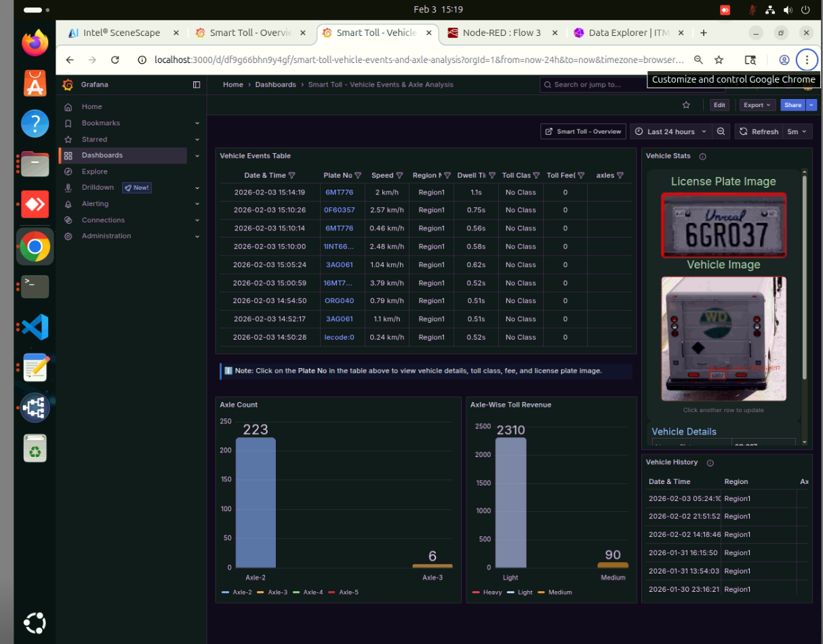
Task: Open the Vehicle Stats panel info tooltip
Action: point(702,156)
